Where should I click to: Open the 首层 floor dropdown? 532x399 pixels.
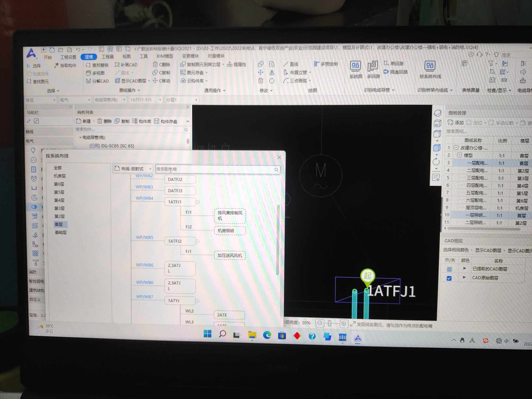[41, 100]
